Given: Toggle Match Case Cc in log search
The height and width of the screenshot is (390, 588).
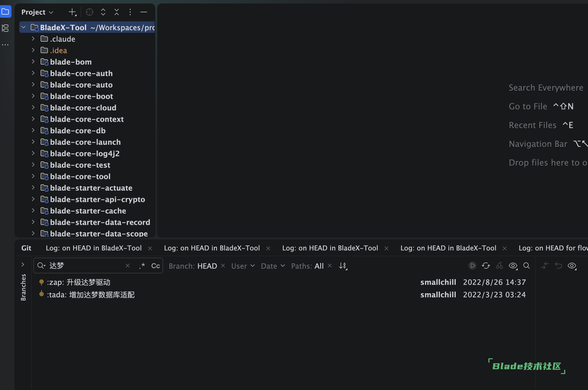Looking at the screenshot, I should pos(155,266).
